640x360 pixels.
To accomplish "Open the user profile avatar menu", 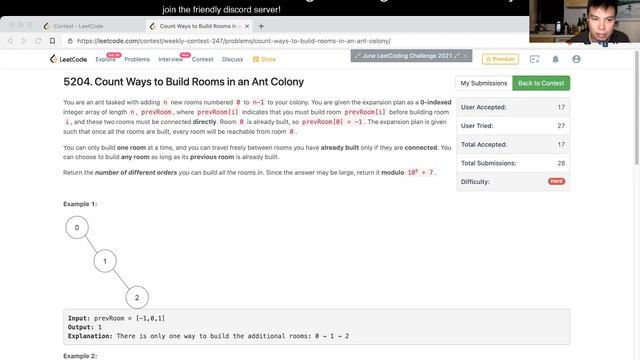I will (x=576, y=59).
